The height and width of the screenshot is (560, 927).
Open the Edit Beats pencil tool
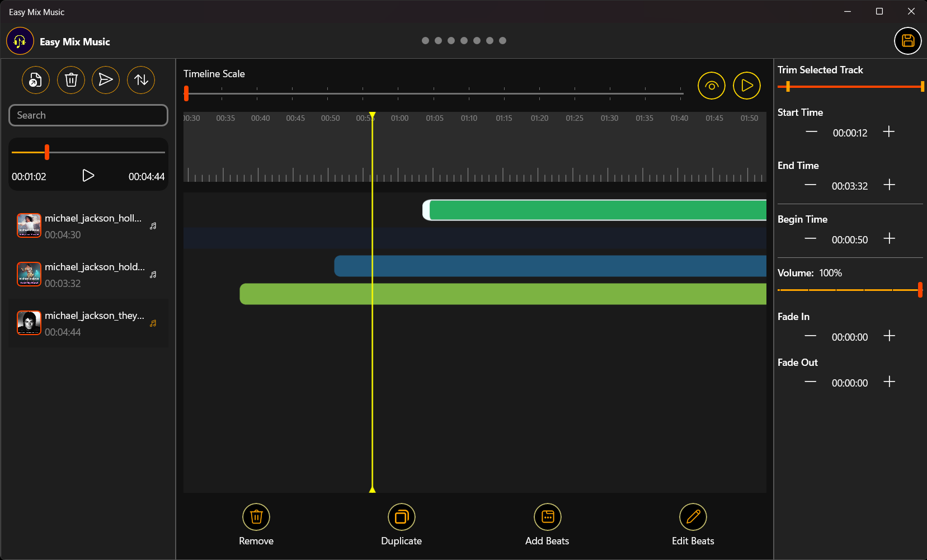point(693,517)
